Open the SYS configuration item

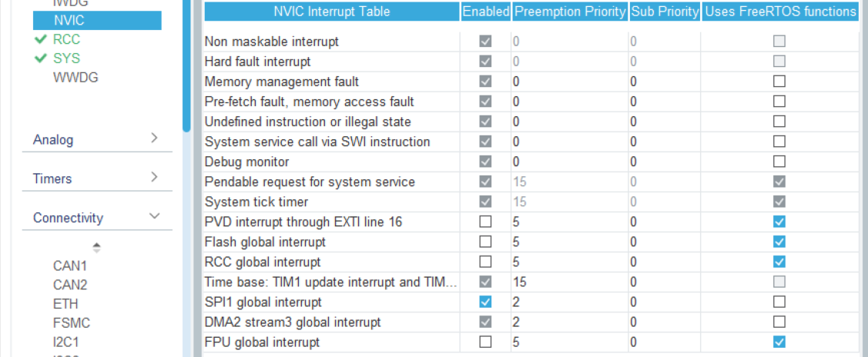[66, 58]
